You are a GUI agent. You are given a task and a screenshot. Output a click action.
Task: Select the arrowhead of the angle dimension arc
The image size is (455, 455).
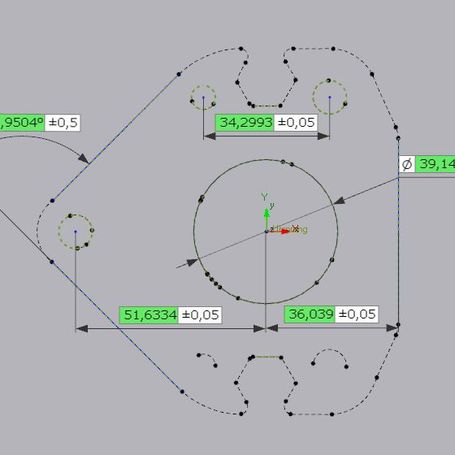tap(83, 158)
